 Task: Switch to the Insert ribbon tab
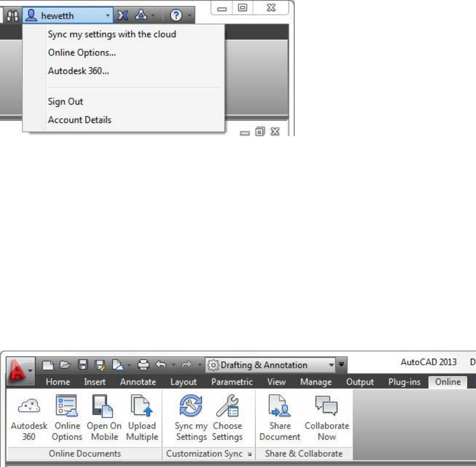click(94, 382)
